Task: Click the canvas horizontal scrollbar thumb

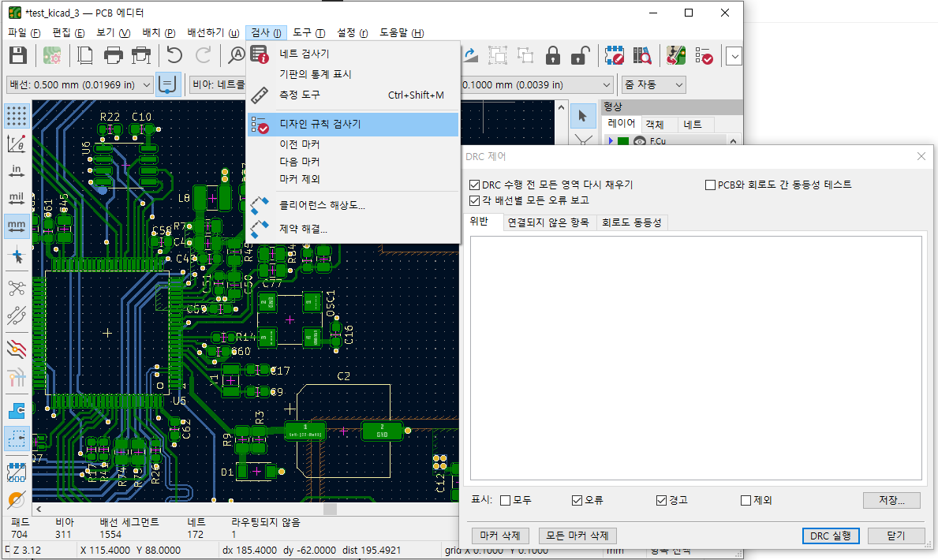Action: 331,510
